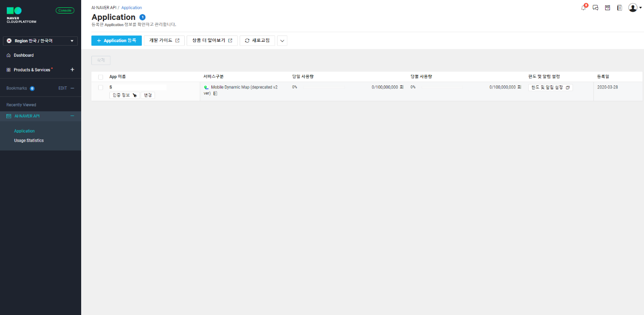Open the chat support speech bubble icon
Screen dimensions: 644x315
(595, 8)
